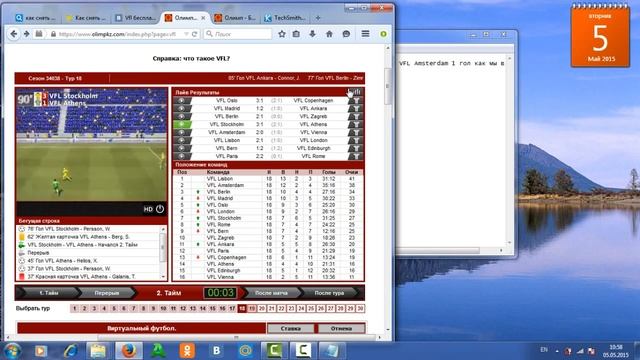Open the green Camtasia icon on taskbar
This screenshot has height=360, width=640.
274,351
